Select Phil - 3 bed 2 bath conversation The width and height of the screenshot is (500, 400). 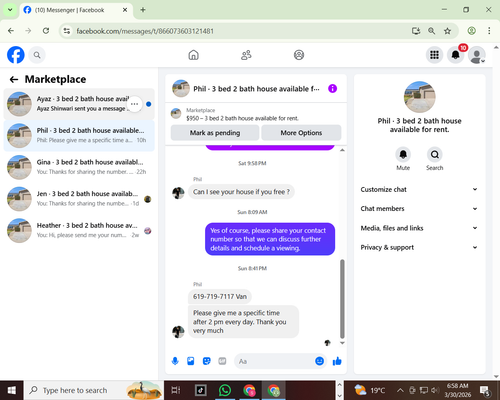pos(79,136)
